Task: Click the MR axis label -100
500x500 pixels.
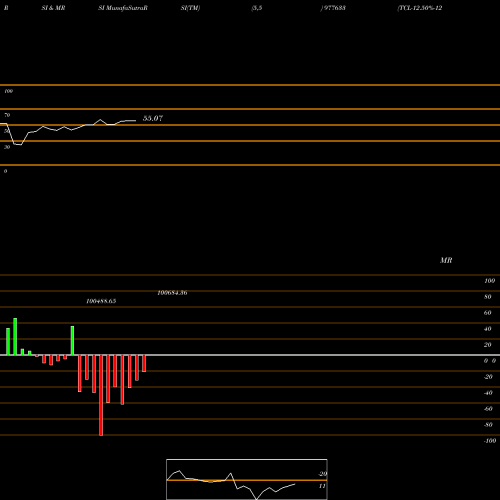Action: coord(490,441)
